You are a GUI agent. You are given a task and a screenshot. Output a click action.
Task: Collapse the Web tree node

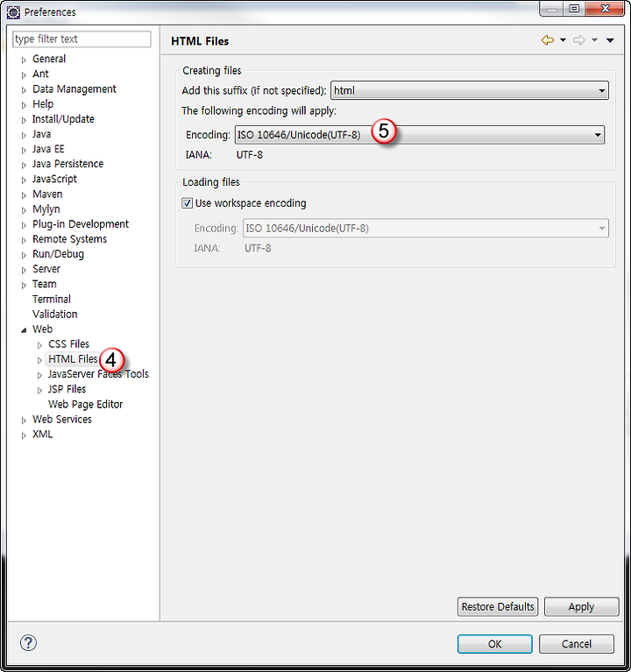(24, 330)
